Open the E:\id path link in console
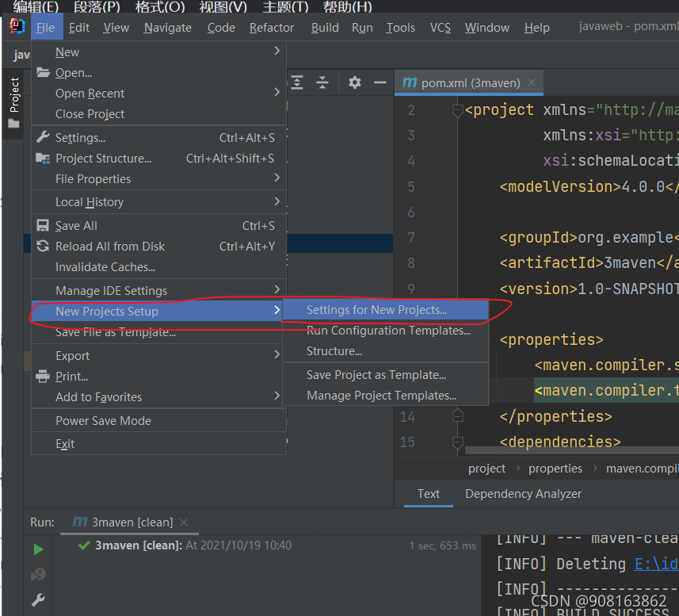This screenshot has height=616, width=679. click(x=656, y=564)
